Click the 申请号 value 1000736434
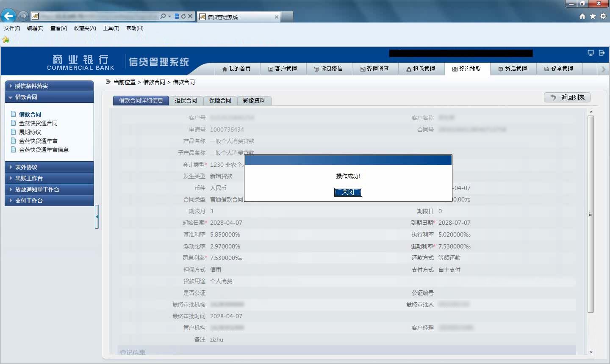The image size is (610, 364). (227, 130)
